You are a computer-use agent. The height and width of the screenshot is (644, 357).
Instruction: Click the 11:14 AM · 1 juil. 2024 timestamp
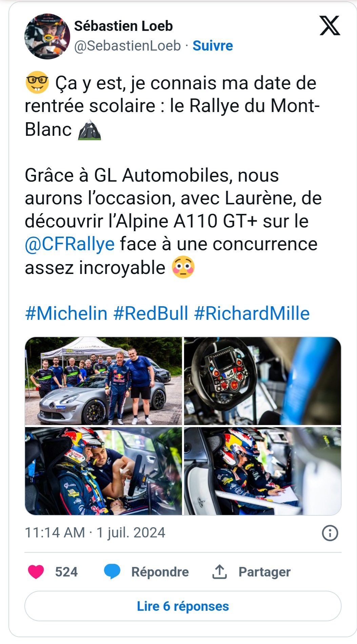click(x=95, y=533)
